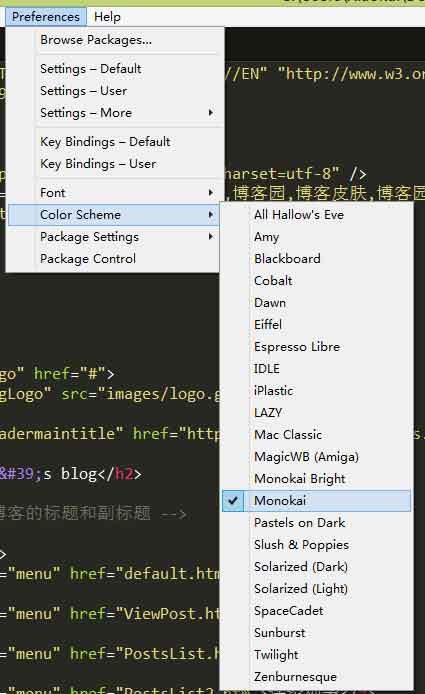Click the Preferences menu
The width and height of the screenshot is (425, 694).
46,17
